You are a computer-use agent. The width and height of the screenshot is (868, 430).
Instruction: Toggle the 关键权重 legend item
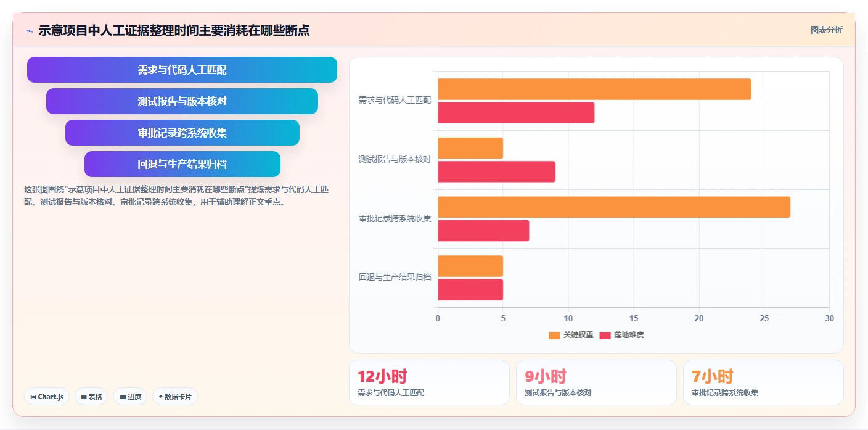pos(571,335)
